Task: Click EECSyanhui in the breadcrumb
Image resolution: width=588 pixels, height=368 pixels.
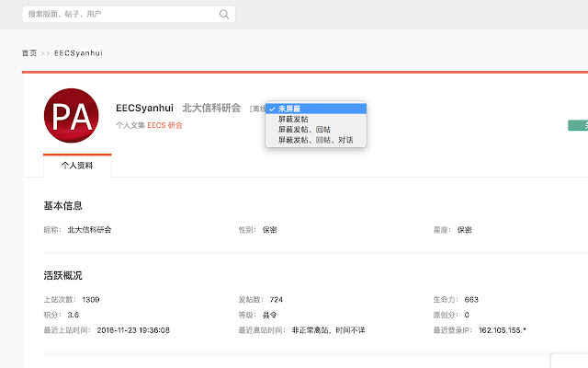Action: (x=78, y=53)
